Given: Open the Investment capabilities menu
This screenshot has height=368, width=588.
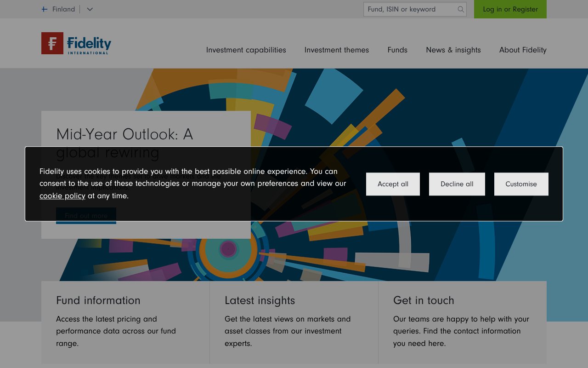Looking at the screenshot, I should tap(246, 50).
